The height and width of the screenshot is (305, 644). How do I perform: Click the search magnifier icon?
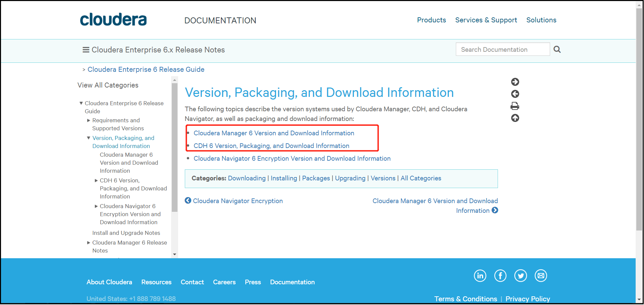point(557,49)
